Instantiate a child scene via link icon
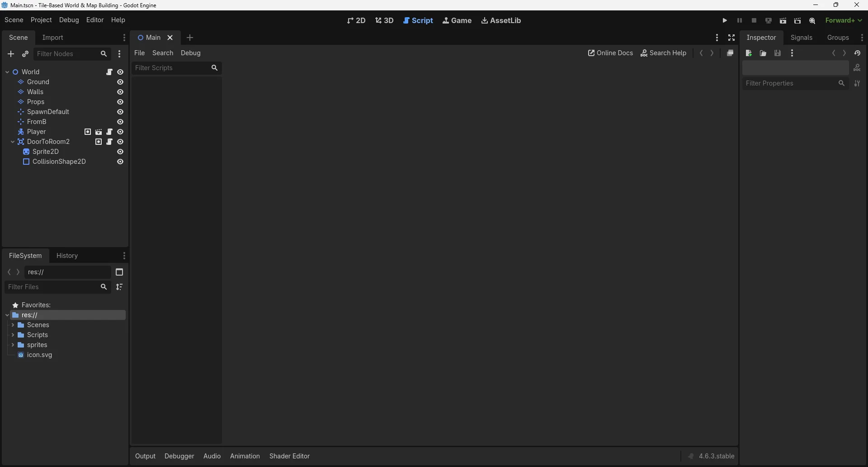 point(25,54)
